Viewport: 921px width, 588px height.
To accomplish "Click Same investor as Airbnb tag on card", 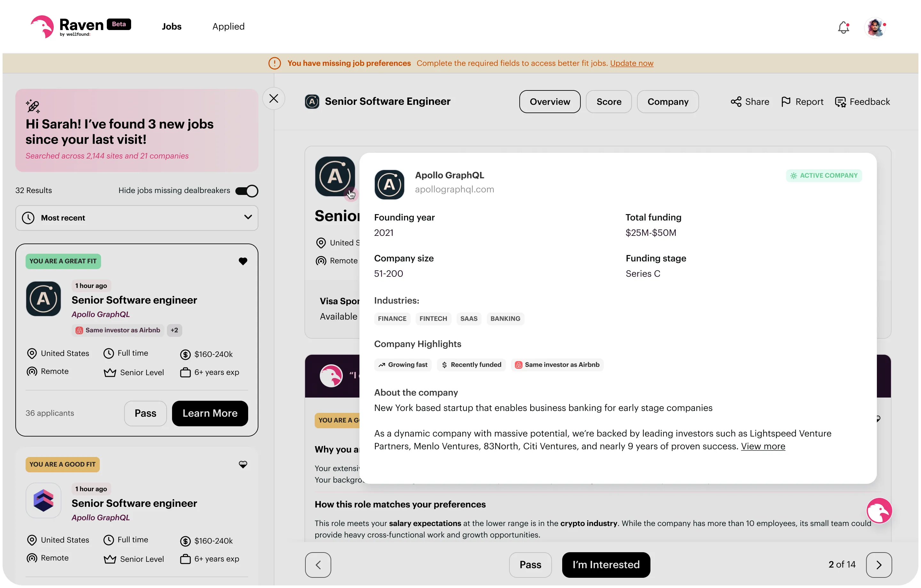I will click(x=118, y=330).
